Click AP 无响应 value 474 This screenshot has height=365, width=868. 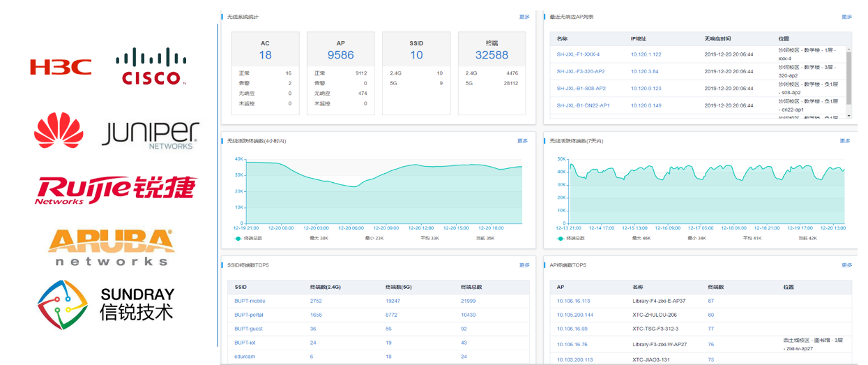(x=363, y=93)
